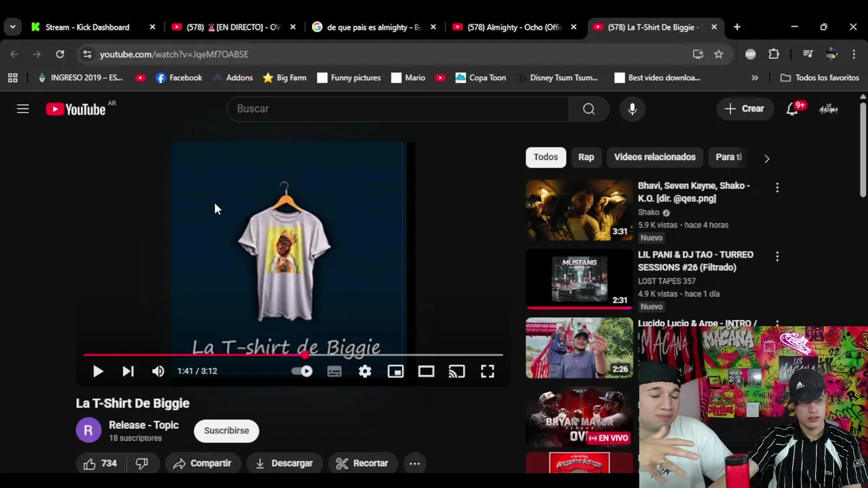Open YouTube notifications bell
The width and height of the screenshot is (868, 488).
[x=792, y=109]
